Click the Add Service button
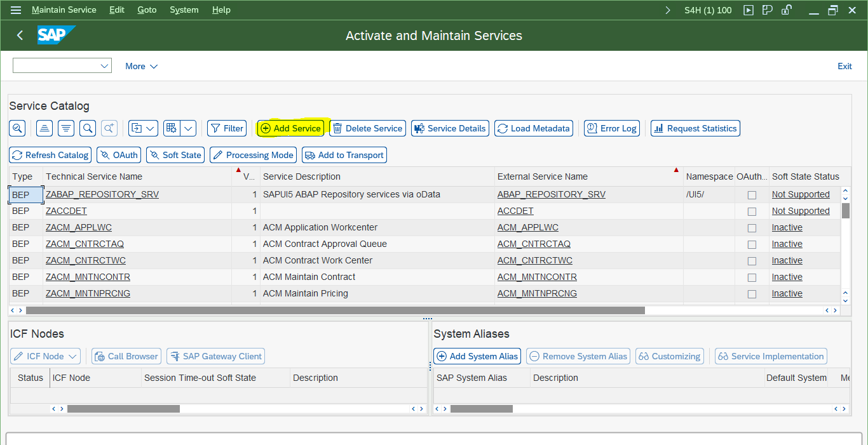The image size is (868, 445). pos(291,128)
